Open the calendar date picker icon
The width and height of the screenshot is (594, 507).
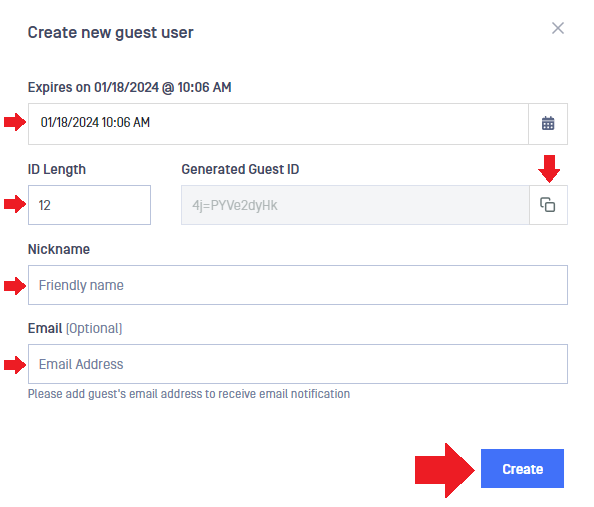pos(548,124)
